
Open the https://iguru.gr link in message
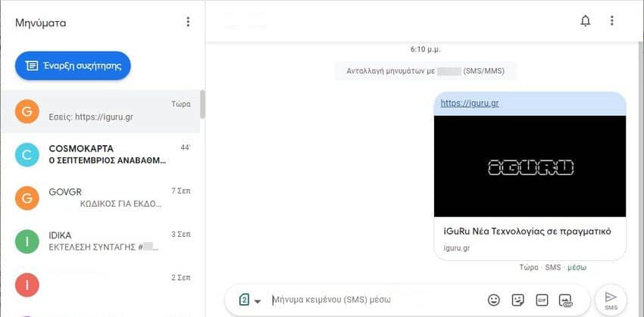tap(470, 104)
